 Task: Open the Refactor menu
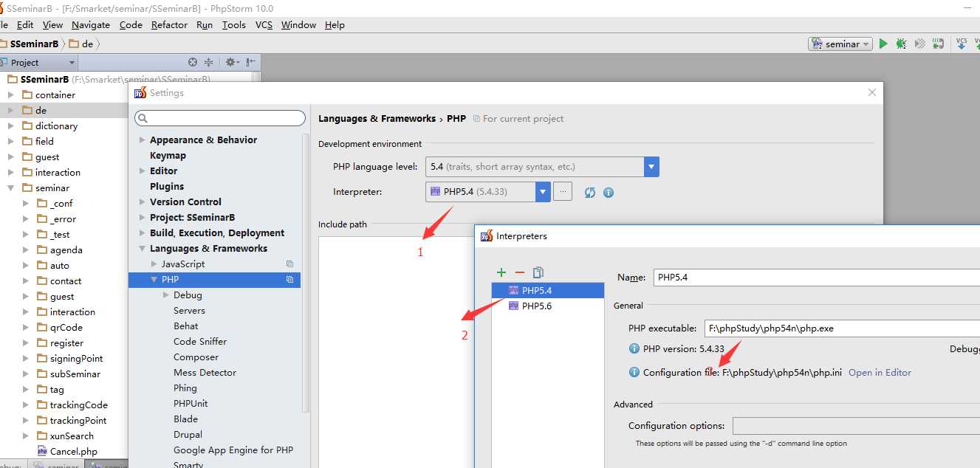click(x=169, y=24)
